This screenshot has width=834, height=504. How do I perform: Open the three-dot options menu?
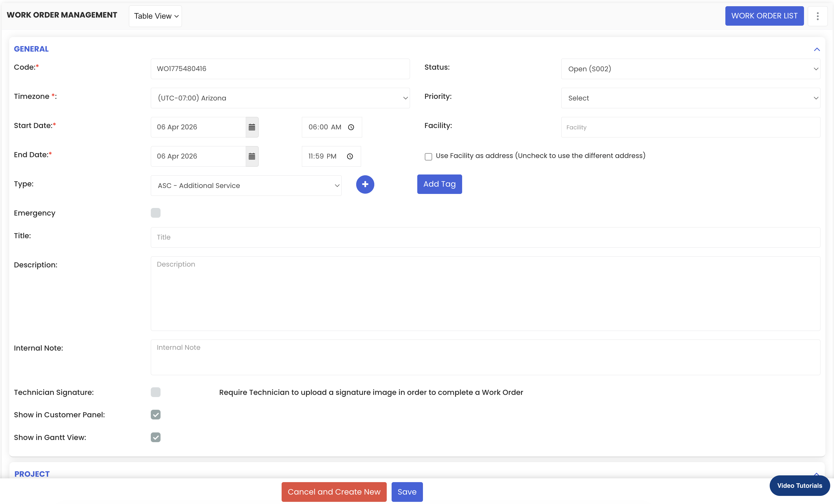point(818,16)
